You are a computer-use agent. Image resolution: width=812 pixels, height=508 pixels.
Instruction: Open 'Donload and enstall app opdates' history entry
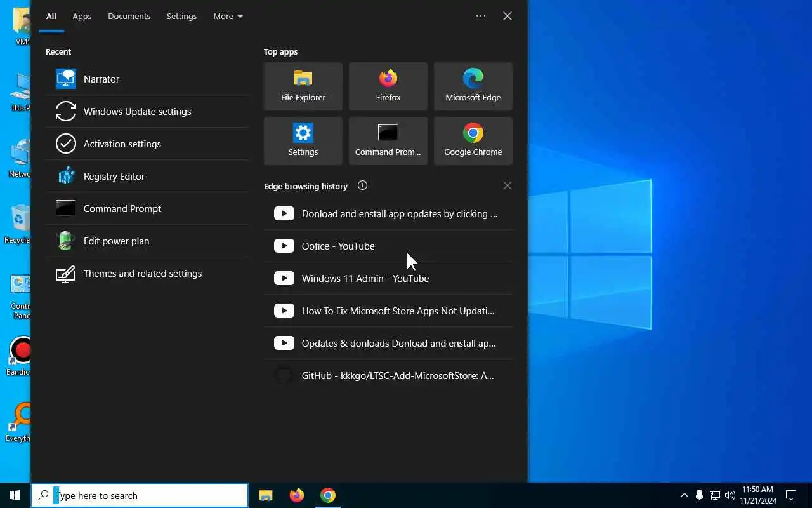tap(388, 213)
